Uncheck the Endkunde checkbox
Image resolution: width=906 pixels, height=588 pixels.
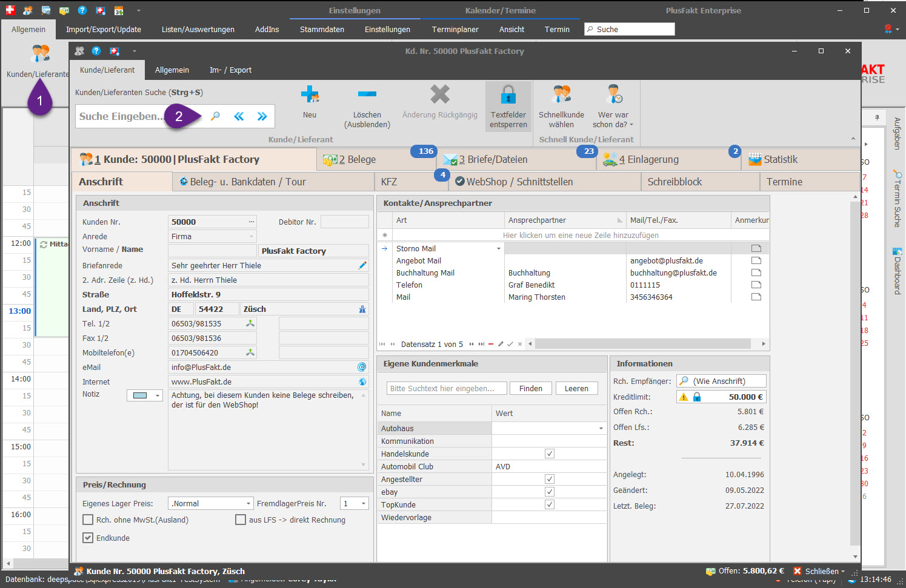[x=88, y=538]
